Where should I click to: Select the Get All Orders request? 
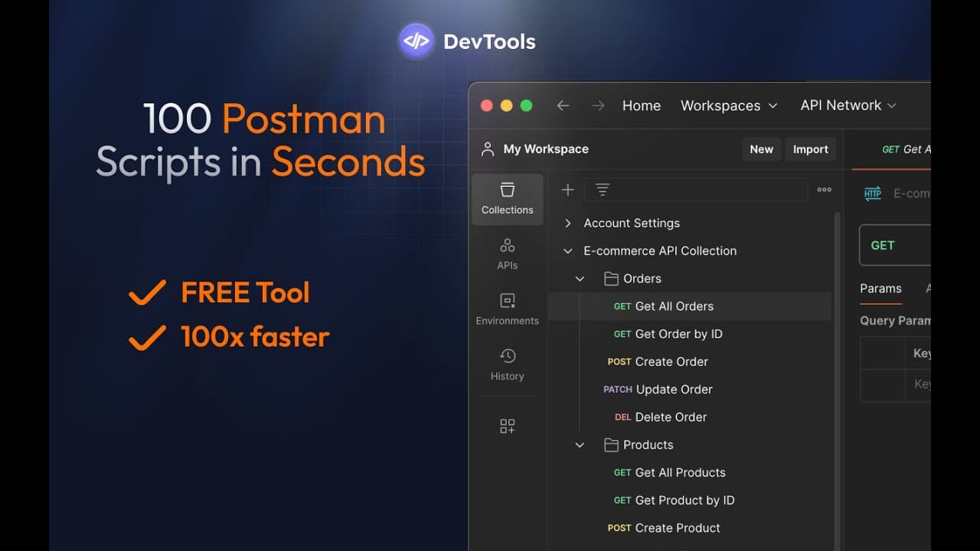690,306
